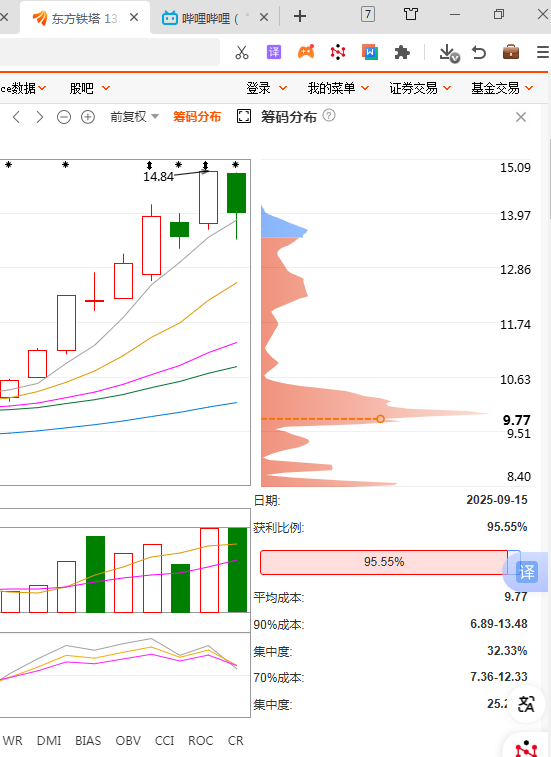The height and width of the screenshot is (757, 551).
Task: Toggle fullscreen chart view icon
Action: (244, 116)
